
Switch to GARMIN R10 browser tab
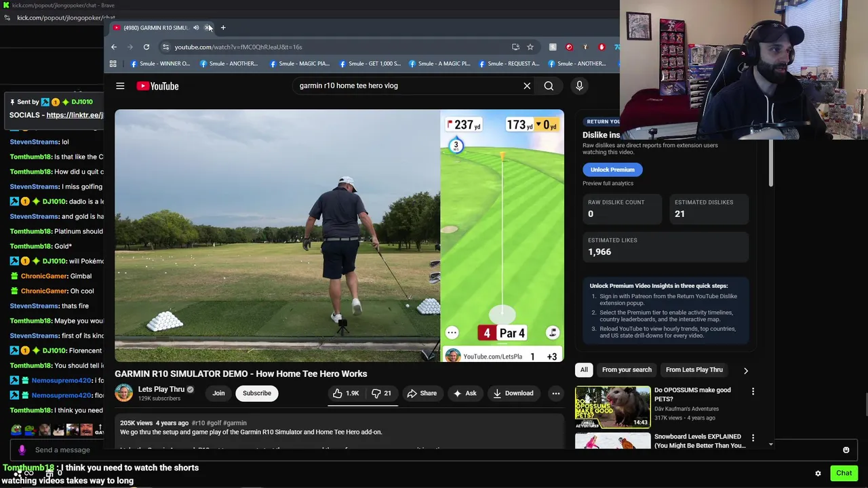click(155, 28)
